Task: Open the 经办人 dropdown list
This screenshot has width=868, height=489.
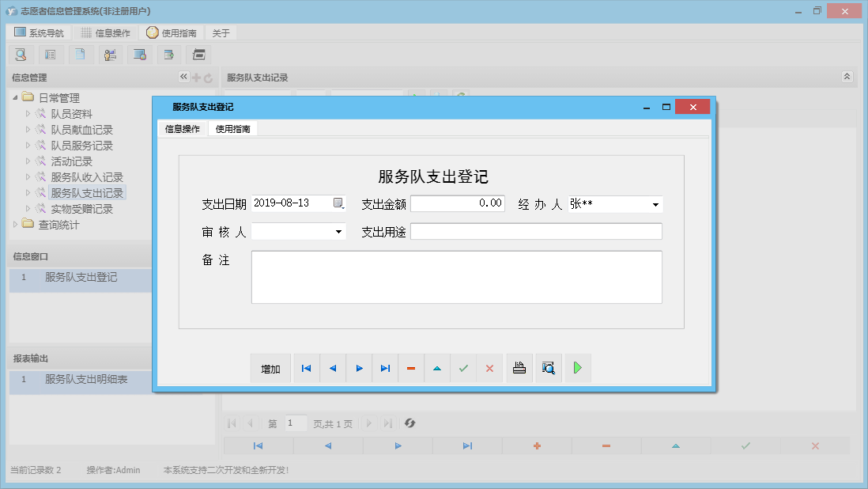Action: 655,205
